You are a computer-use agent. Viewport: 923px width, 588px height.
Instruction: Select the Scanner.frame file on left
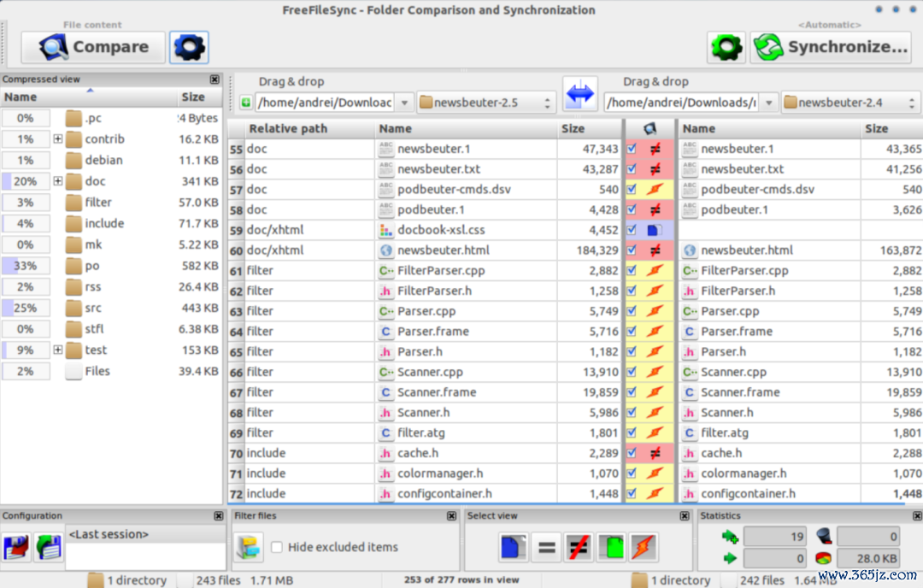coord(437,392)
